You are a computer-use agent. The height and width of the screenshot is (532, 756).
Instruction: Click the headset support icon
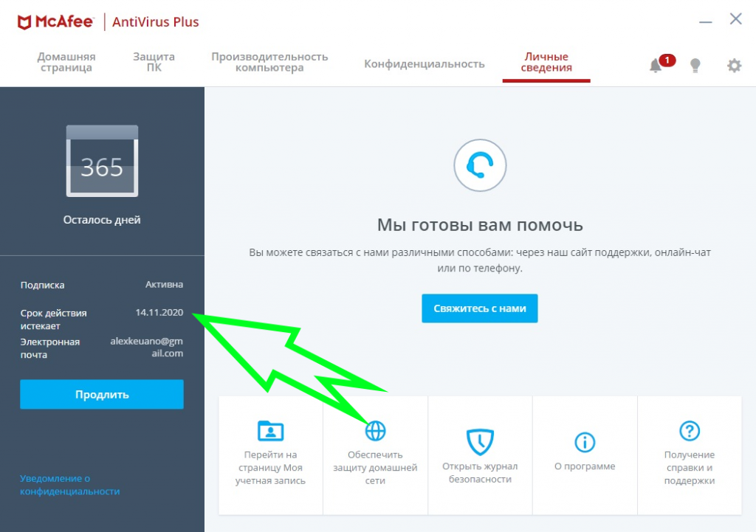click(x=480, y=165)
